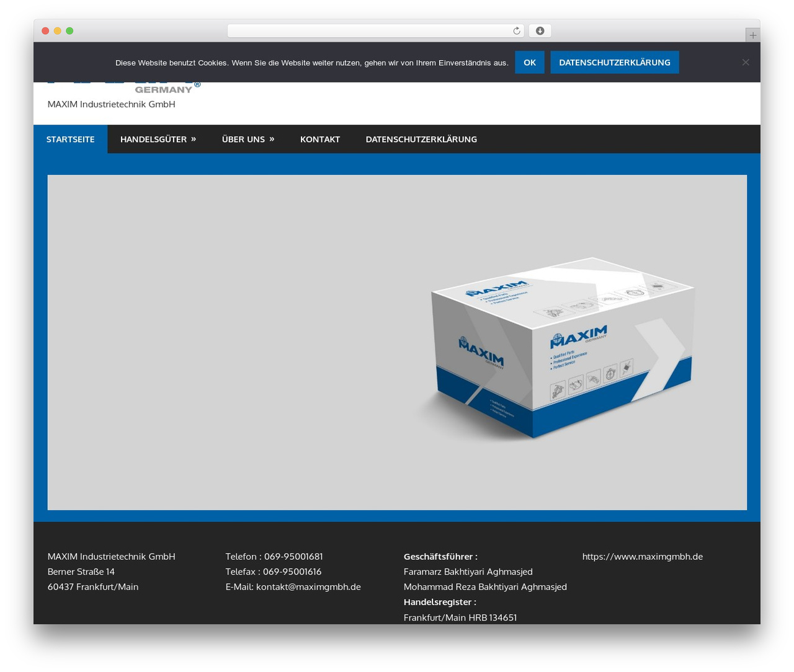
Task: Expand the Über uns menu
Action: tap(248, 139)
